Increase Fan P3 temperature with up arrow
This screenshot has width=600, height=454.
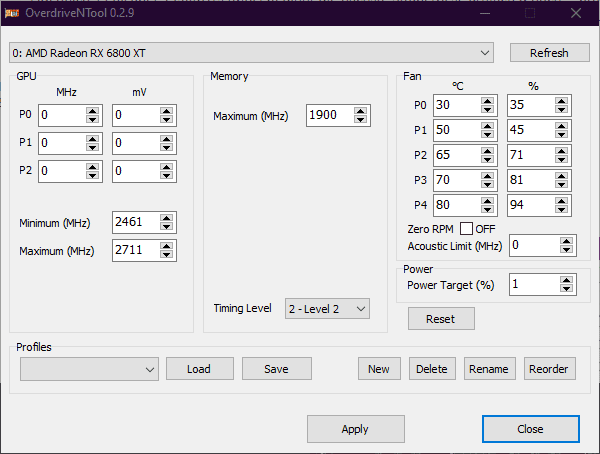[x=488, y=176]
